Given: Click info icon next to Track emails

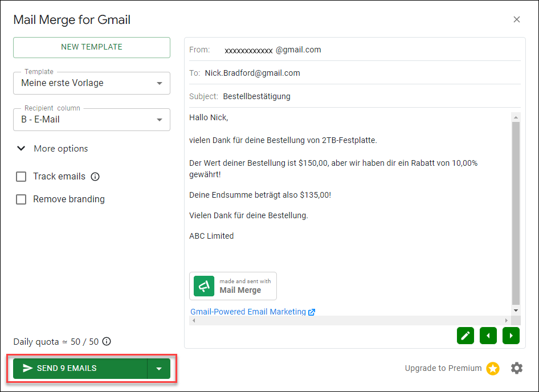Looking at the screenshot, I should click(95, 177).
